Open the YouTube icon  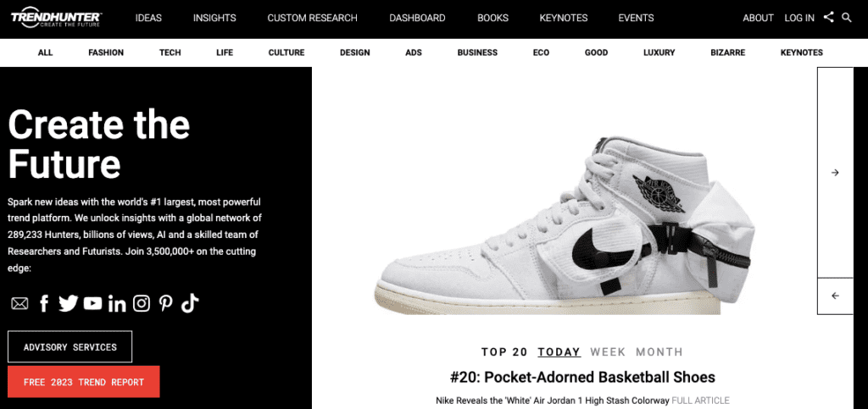coord(93,303)
